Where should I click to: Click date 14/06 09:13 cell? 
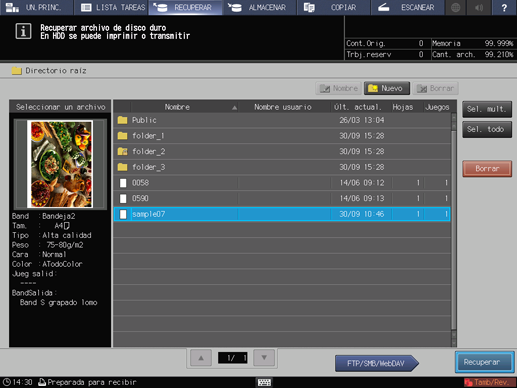(362, 198)
